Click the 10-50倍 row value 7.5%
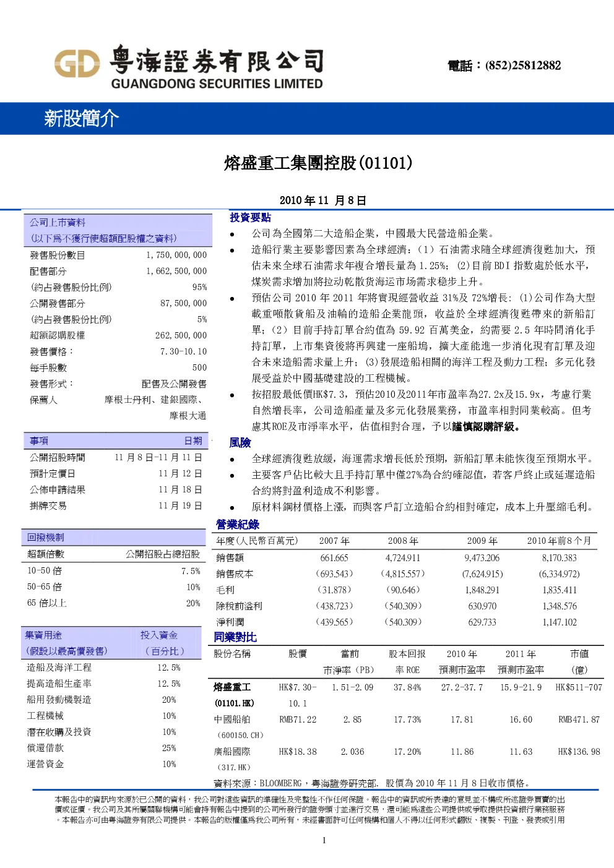 191,571
